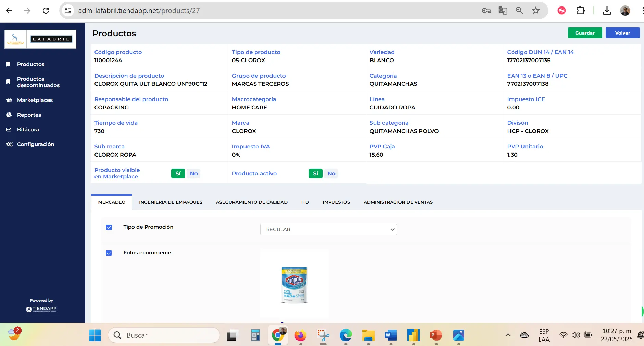Show hidden tray icons chevron
This screenshot has width=644, height=346.
pos(508,335)
